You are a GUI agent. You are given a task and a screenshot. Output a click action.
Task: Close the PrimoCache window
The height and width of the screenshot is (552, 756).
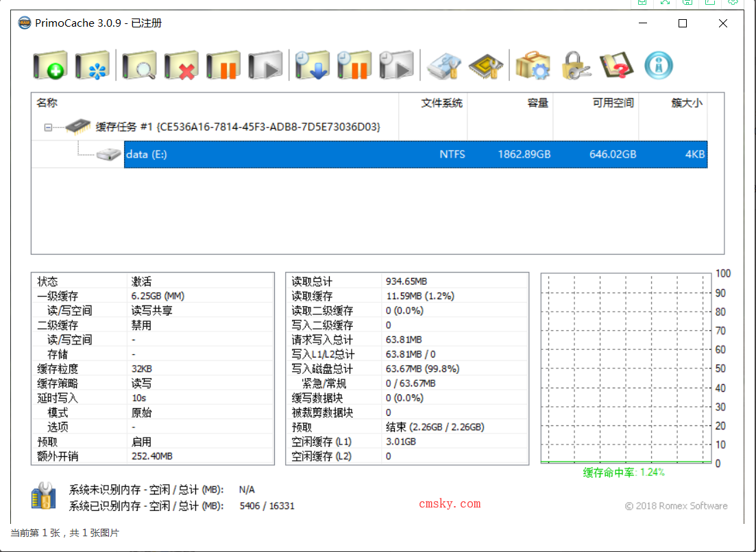coord(722,23)
